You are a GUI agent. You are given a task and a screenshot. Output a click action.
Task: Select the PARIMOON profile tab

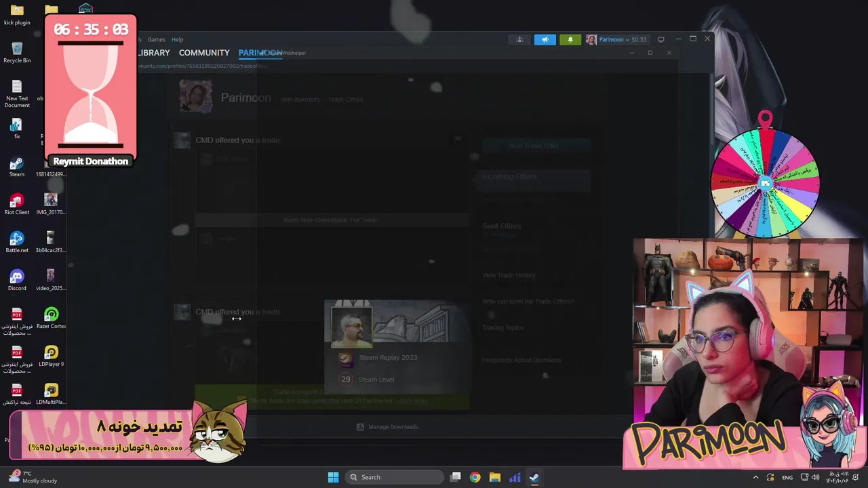[x=260, y=53]
